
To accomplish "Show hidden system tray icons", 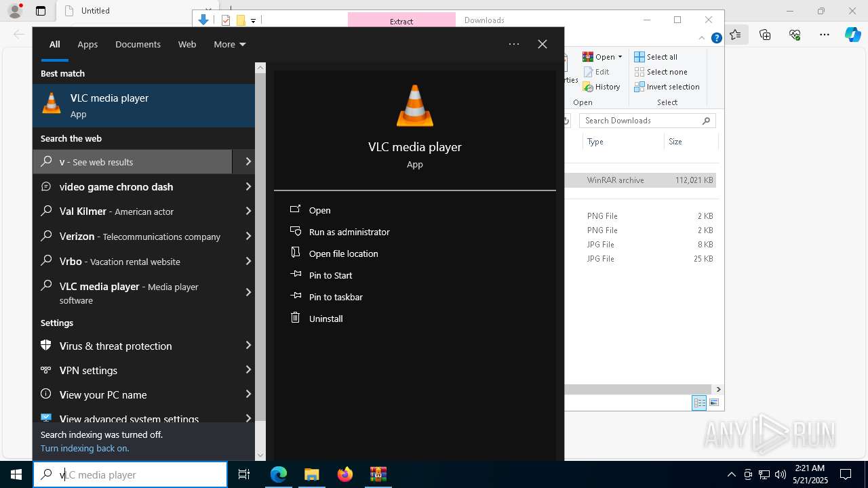I will tap(731, 474).
